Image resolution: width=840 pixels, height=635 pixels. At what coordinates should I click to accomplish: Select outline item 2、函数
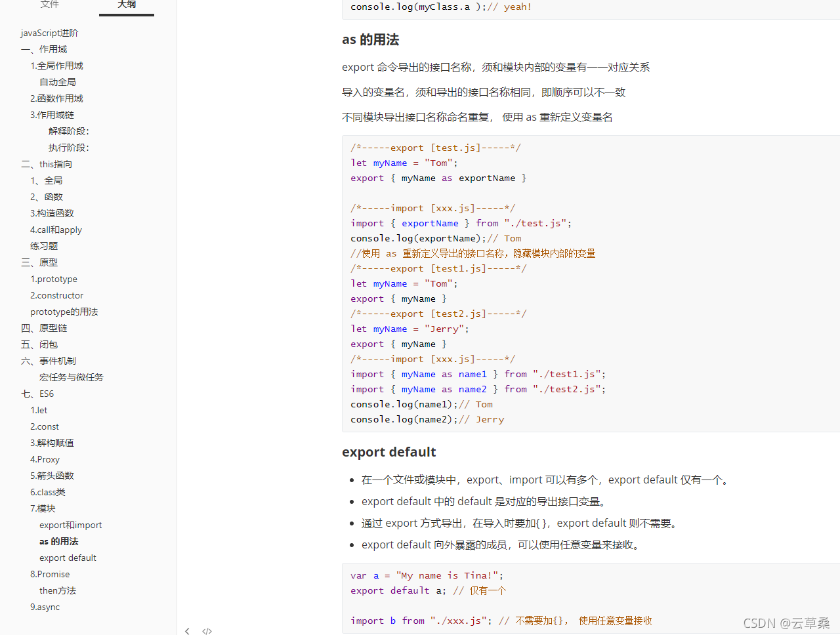[x=47, y=197]
